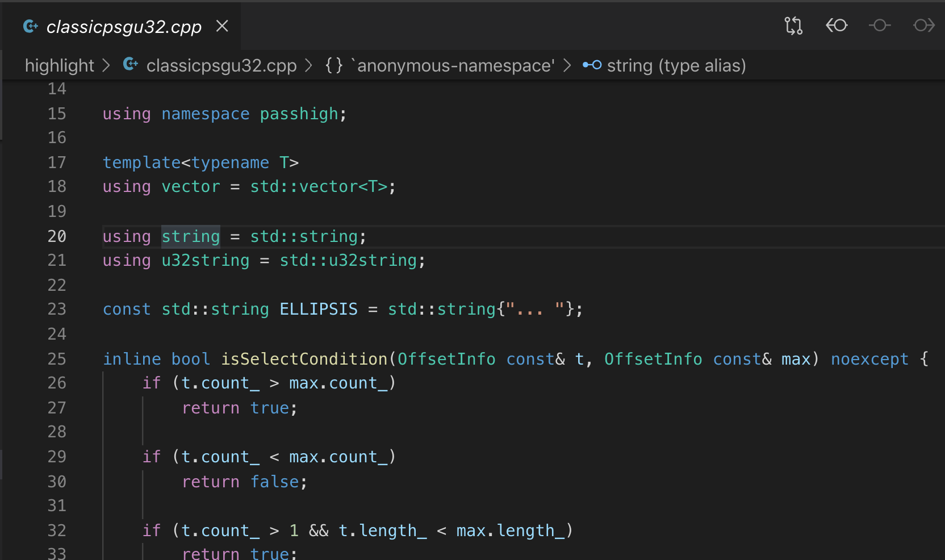This screenshot has height=560, width=945.
Task: Click classicpsgu32.cpp in the breadcrumb bar
Action: tap(221, 65)
